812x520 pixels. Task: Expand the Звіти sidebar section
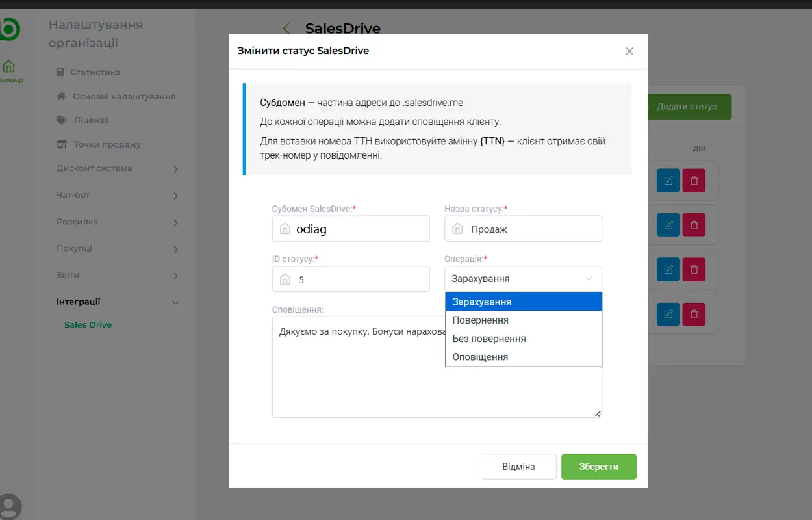(117, 274)
